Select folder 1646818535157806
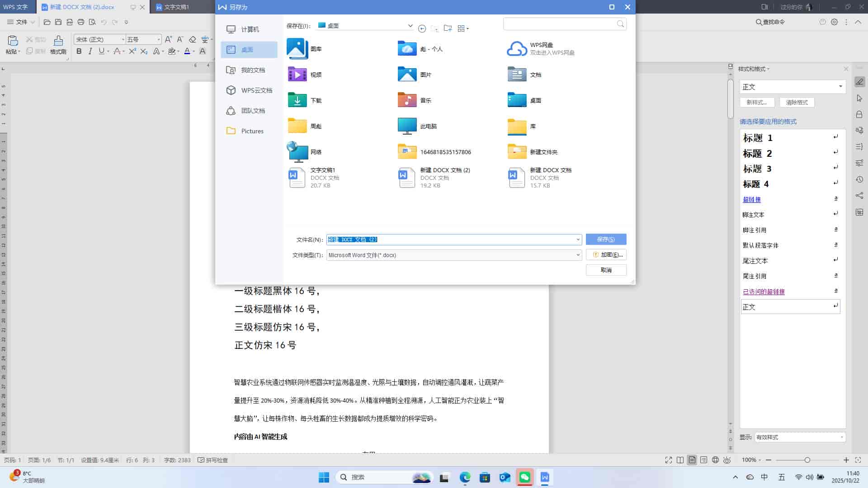Viewport: 868px width, 488px height. click(x=434, y=152)
